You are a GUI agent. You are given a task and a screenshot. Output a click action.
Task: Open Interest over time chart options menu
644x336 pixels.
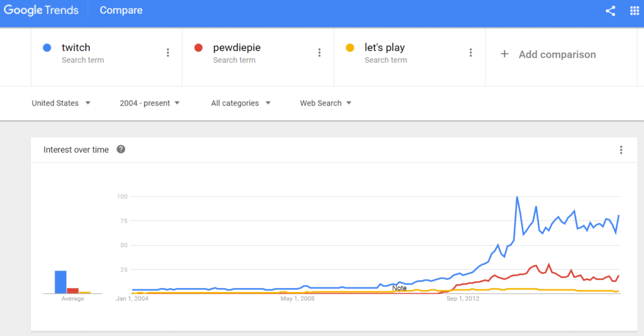coord(621,149)
